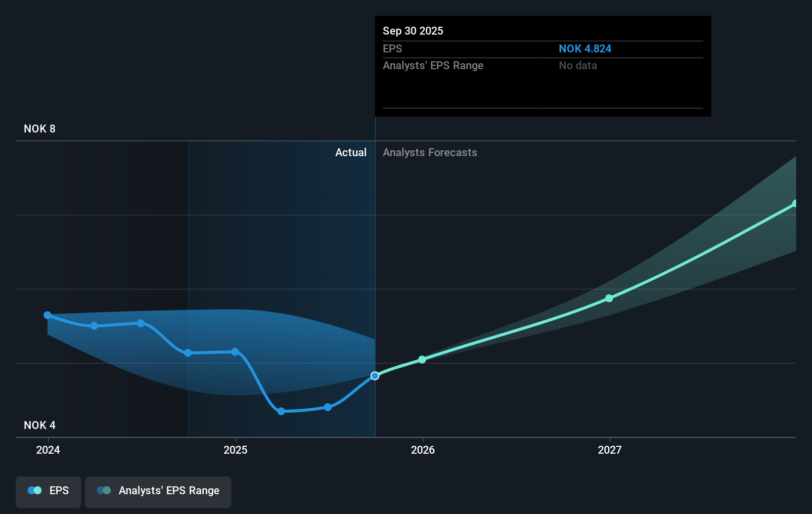This screenshot has width=812, height=514.
Task: Click the NOK 4.824 EPS value
Action: coord(585,48)
